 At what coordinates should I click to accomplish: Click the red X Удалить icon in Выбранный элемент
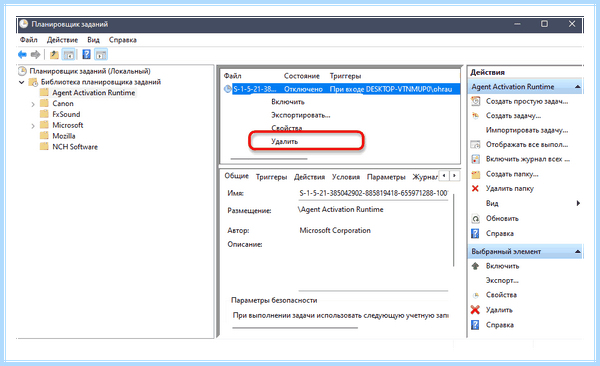pyautogui.click(x=475, y=310)
